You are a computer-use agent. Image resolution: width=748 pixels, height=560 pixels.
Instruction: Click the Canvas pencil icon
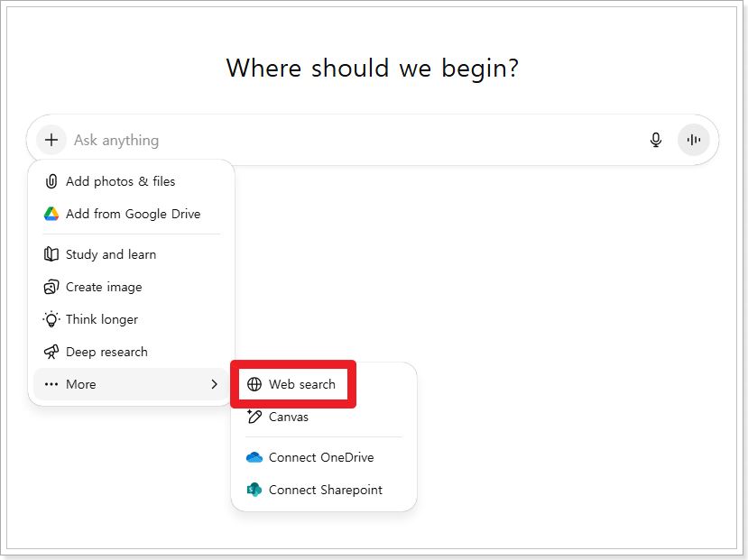254,417
